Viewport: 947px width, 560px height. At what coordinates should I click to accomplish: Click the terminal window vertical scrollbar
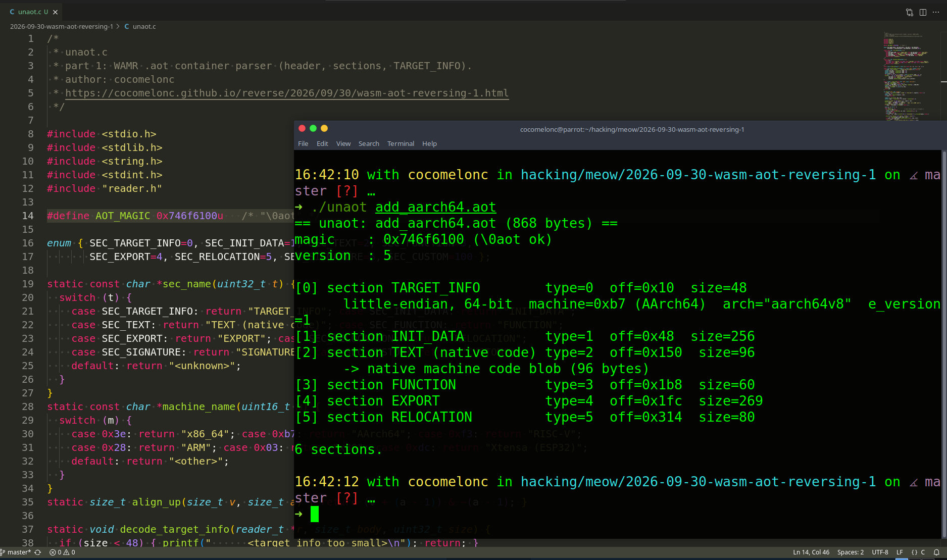(x=943, y=343)
